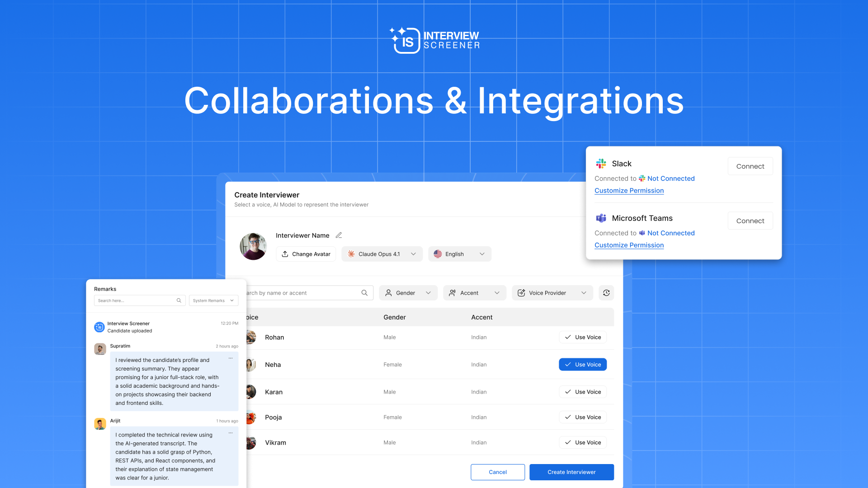This screenshot has height=488, width=868.
Task: Click Arijit's avatar in Remarks
Action: (100, 424)
